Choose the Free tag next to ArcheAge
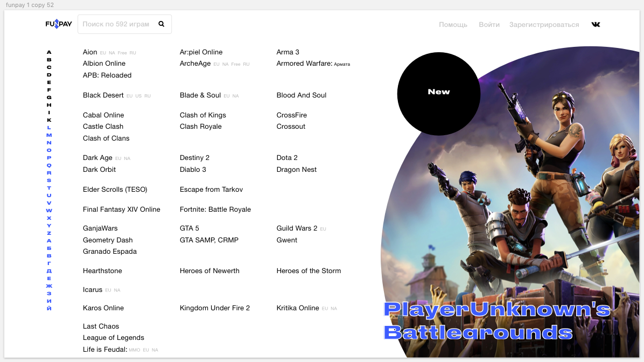This screenshot has height=362, width=644. pyautogui.click(x=235, y=65)
